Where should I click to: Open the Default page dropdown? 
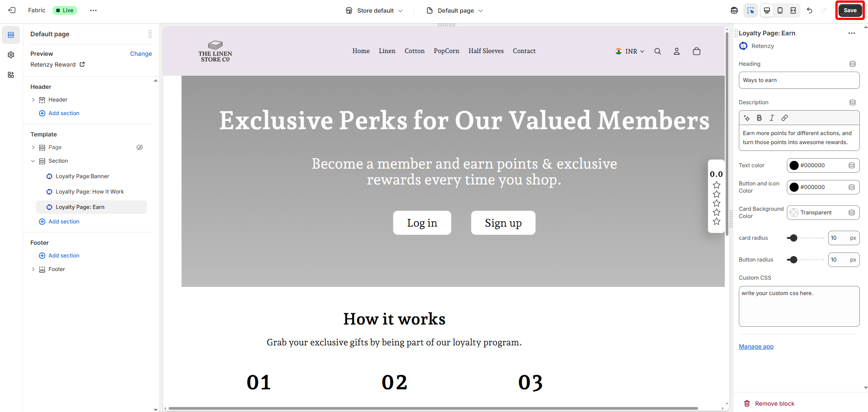click(x=455, y=10)
